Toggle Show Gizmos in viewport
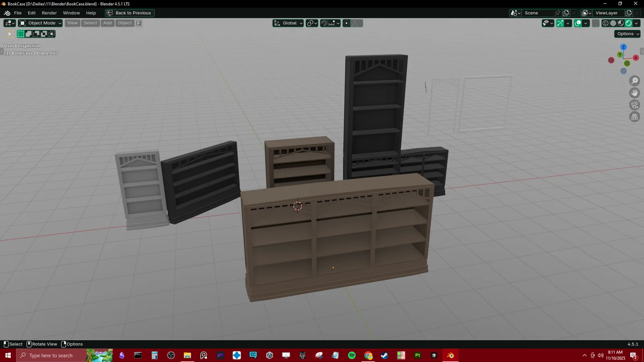This screenshot has height=362, width=644. [x=560, y=23]
